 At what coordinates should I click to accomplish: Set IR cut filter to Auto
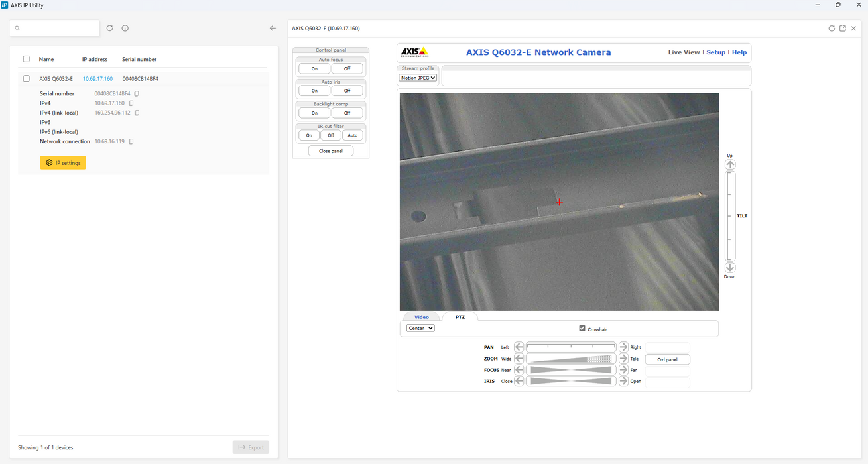click(353, 135)
